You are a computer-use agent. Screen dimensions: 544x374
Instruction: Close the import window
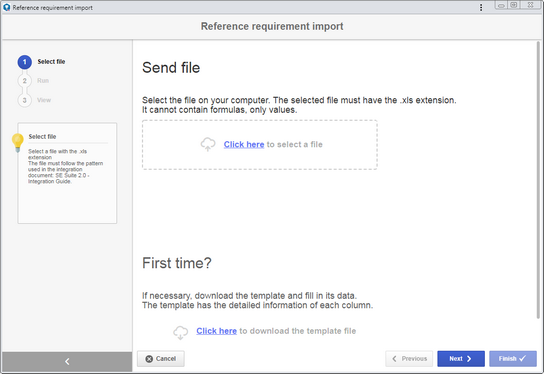pos(530,5)
